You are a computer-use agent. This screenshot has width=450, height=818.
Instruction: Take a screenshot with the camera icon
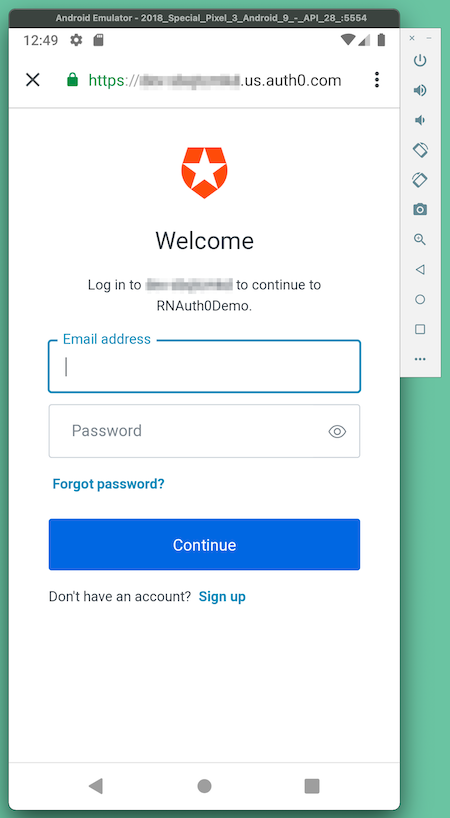(x=420, y=210)
